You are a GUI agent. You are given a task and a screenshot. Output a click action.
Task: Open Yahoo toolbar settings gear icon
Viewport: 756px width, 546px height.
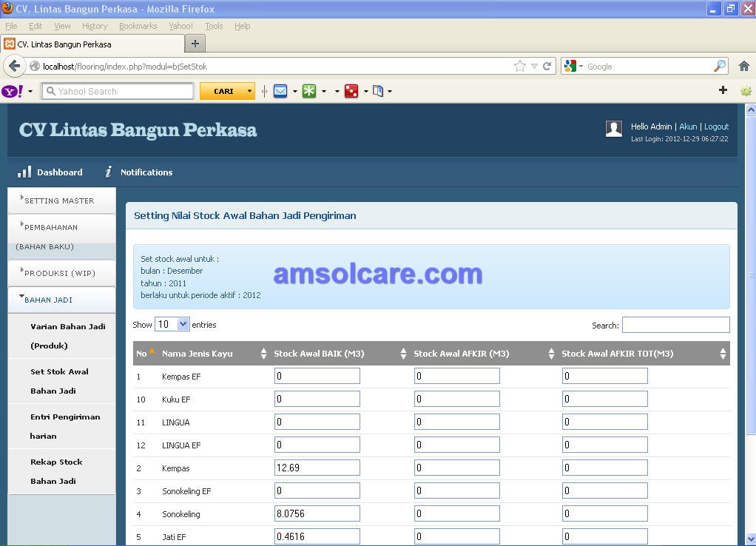tap(746, 91)
